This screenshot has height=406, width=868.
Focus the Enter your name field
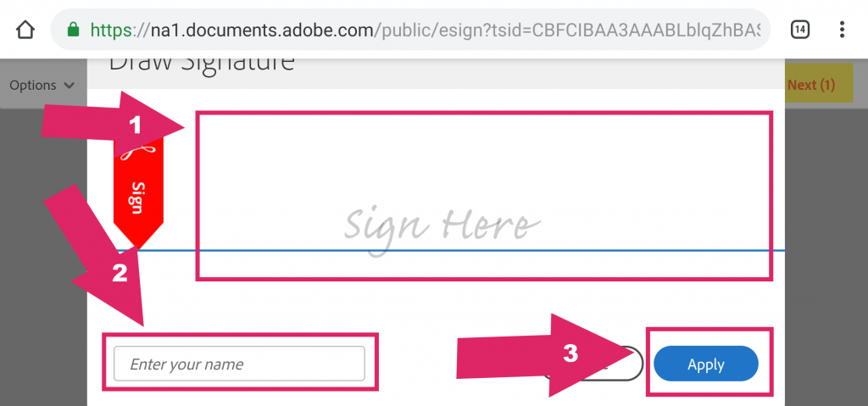click(239, 364)
